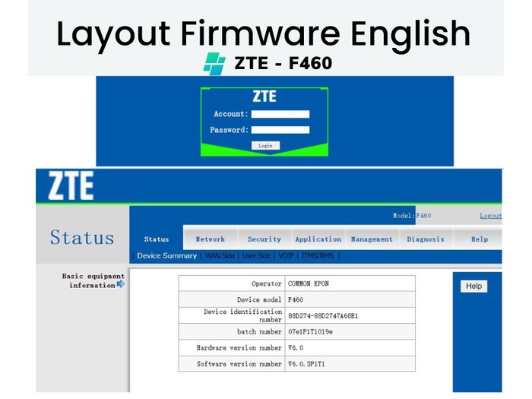
Task: Open the Network tab
Action: click(x=211, y=239)
